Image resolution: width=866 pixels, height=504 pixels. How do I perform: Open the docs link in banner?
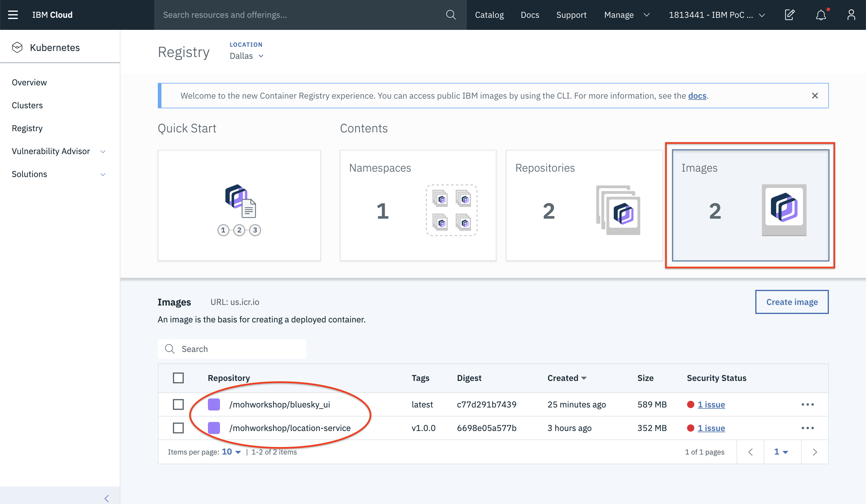pos(697,96)
